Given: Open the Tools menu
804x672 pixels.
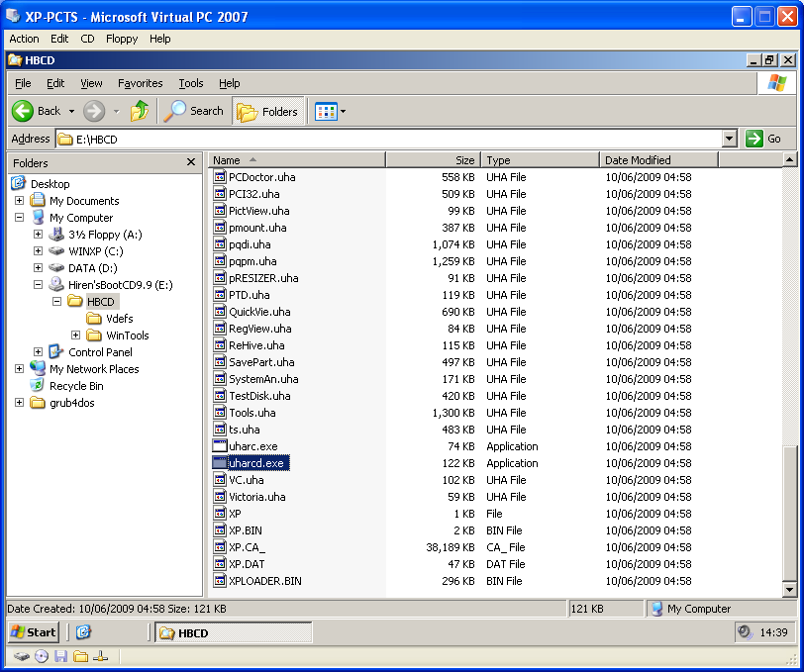Looking at the screenshot, I should tap(191, 83).
